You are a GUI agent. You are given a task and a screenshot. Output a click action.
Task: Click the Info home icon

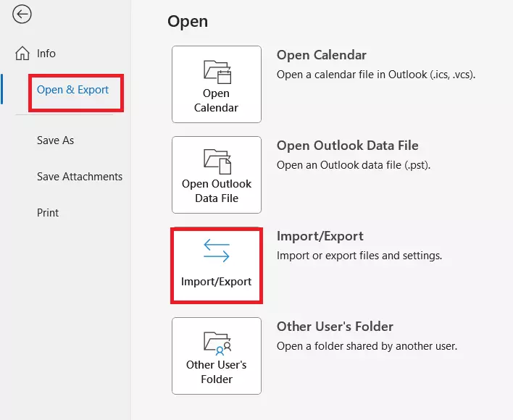click(x=22, y=54)
